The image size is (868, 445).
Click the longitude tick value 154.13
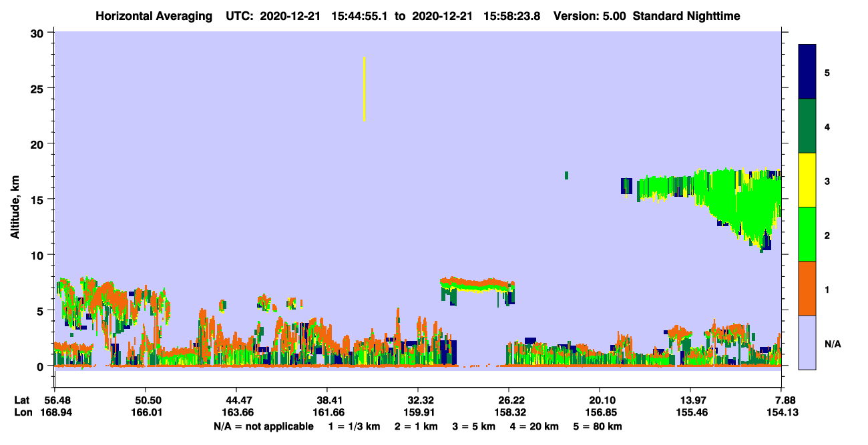[x=783, y=412]
